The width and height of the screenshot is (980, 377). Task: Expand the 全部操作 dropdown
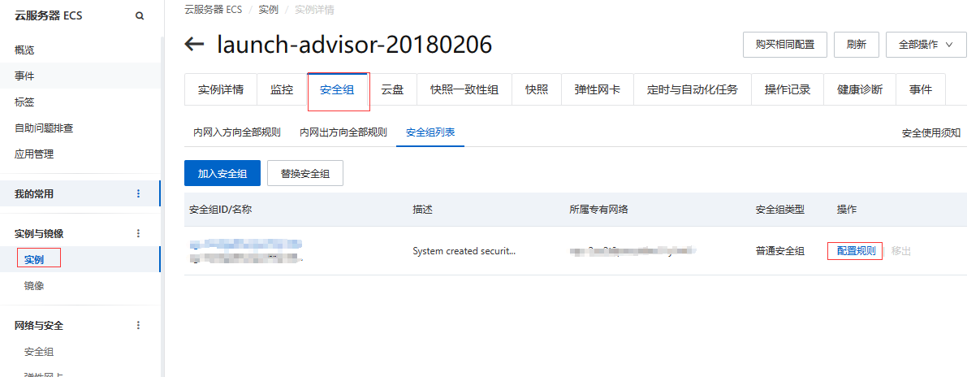coord(926,45)
